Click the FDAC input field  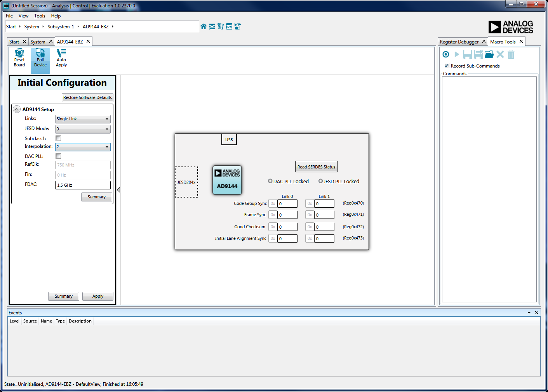pos(83,185)
